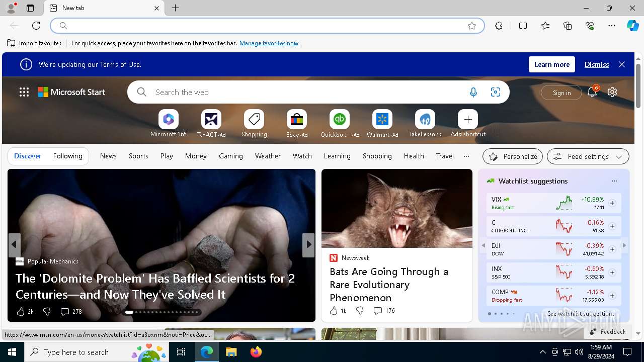Open the Microsoft Start app launcher grid

click(24, 92)
